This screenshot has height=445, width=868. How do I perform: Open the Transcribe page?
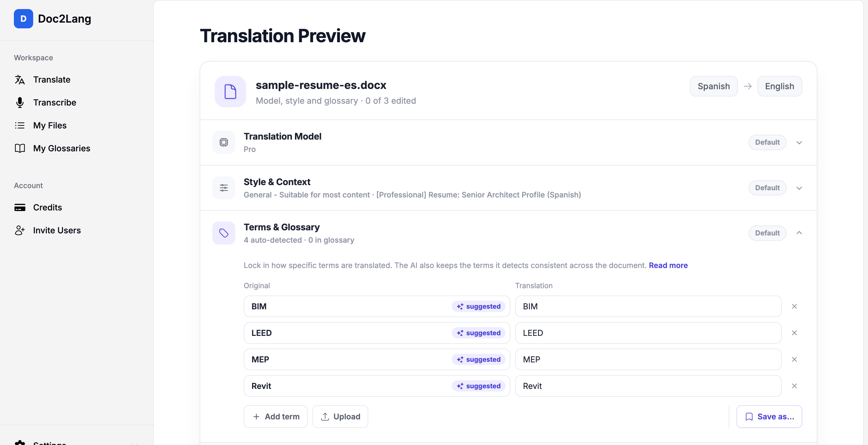pyautogui.click(x=55, y=103)
